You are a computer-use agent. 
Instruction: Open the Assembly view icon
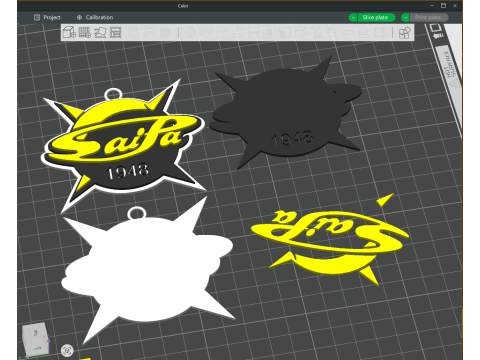click(x=405, y=33)
